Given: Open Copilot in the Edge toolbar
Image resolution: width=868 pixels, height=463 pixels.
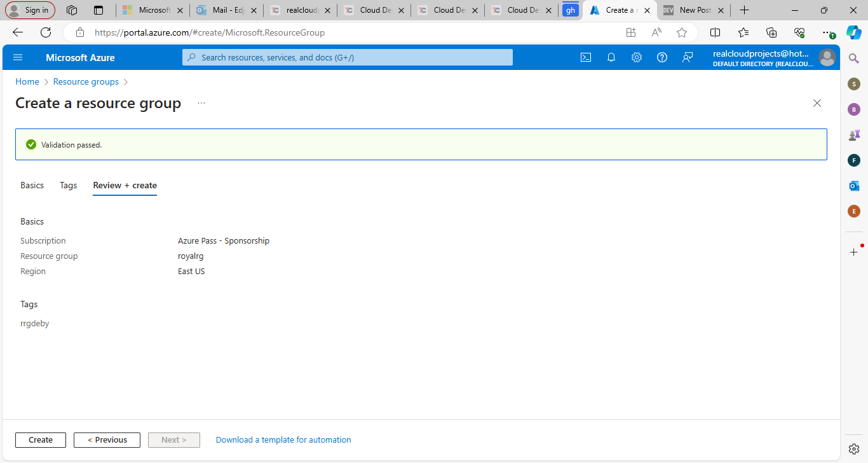Looking at the screenshot, I should pyautogui.click(x=854, y=32).
